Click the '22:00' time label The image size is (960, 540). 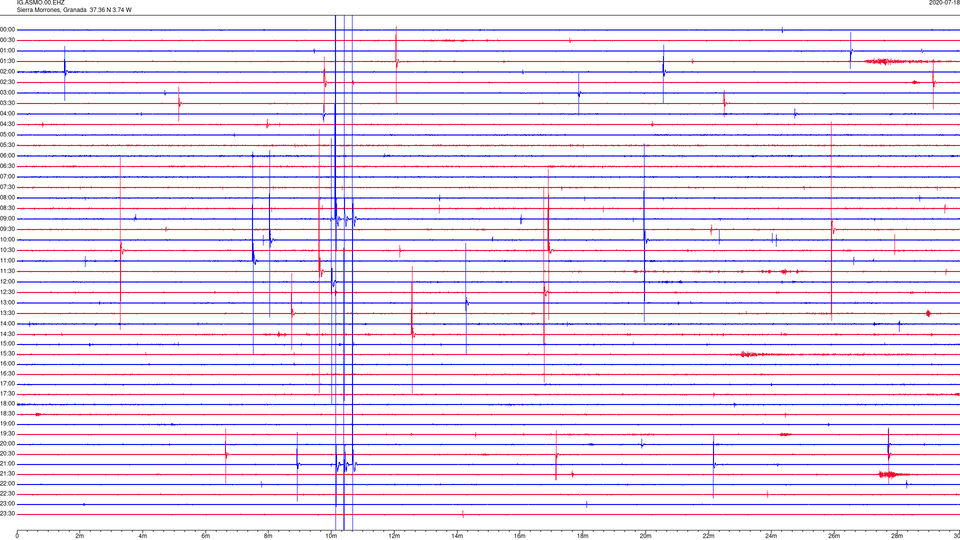(8, 484)
